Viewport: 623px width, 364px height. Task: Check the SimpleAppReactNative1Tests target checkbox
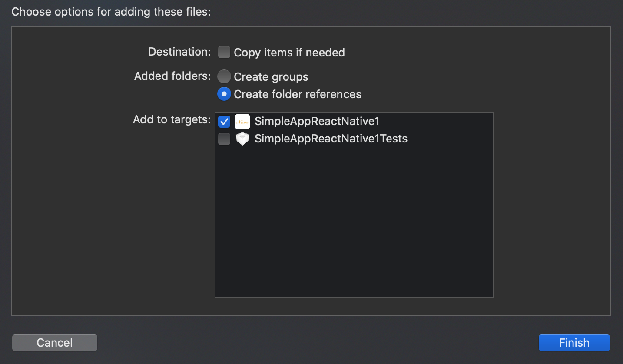pyautogui.click(x=224, y=139)
